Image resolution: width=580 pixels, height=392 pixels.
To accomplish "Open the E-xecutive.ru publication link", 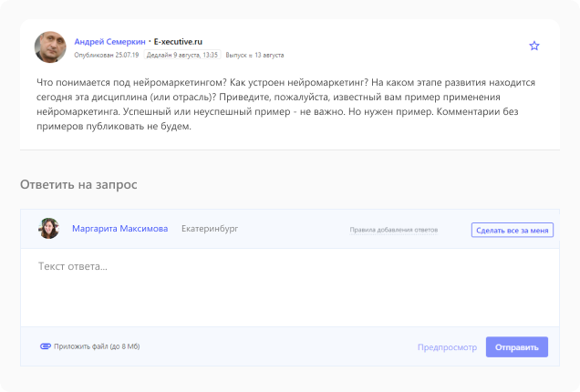I will click(x=178, y=42).
